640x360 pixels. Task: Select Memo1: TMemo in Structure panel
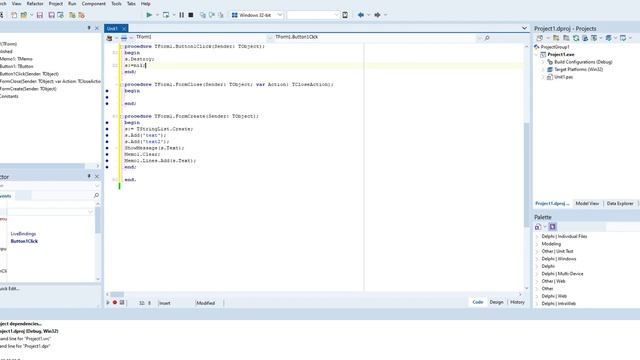pos(16,59)
